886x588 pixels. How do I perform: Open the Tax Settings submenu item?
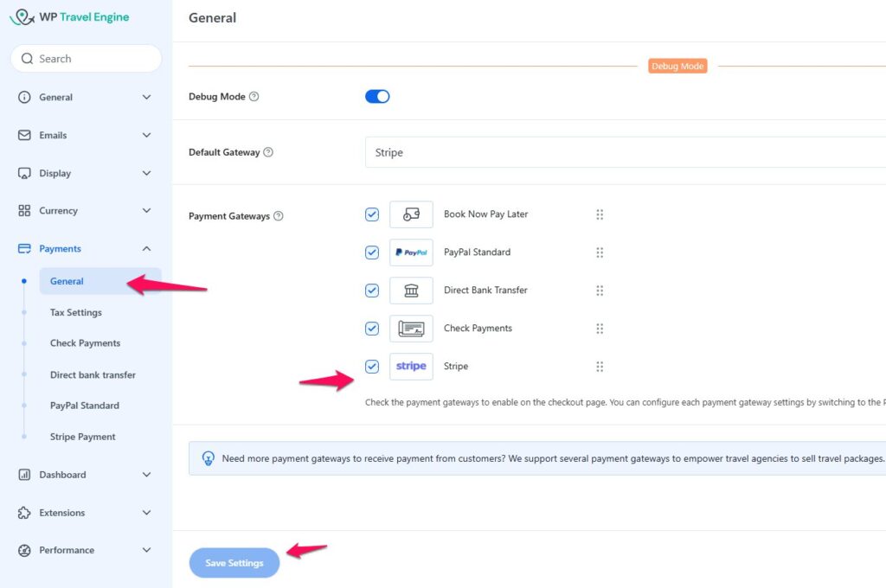pos(76,313)
